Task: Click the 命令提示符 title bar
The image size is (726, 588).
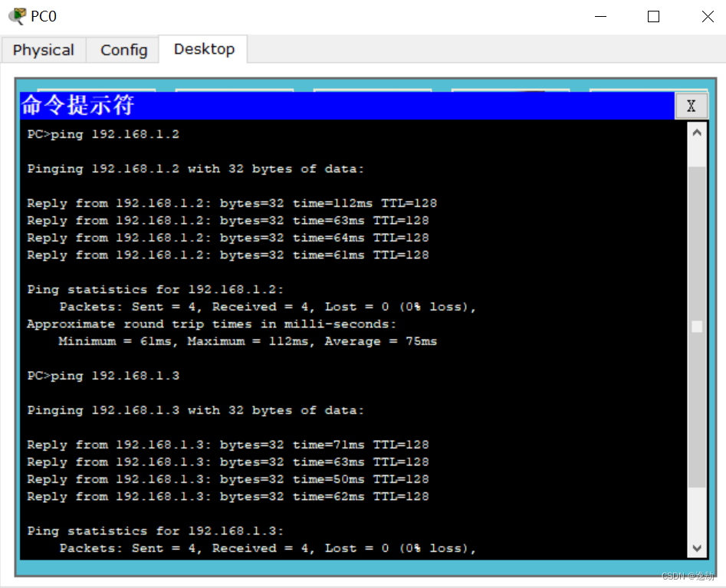Action: [x=347, y=106]
